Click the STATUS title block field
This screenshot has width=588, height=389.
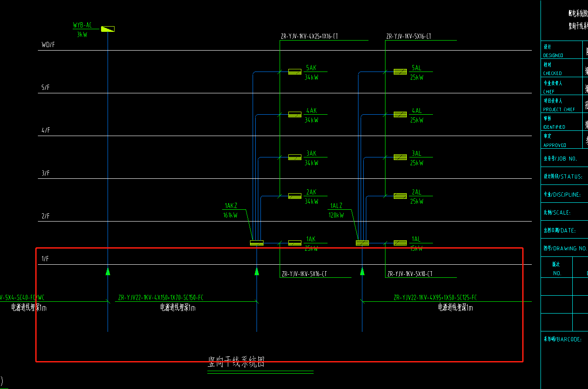point(563,177)
